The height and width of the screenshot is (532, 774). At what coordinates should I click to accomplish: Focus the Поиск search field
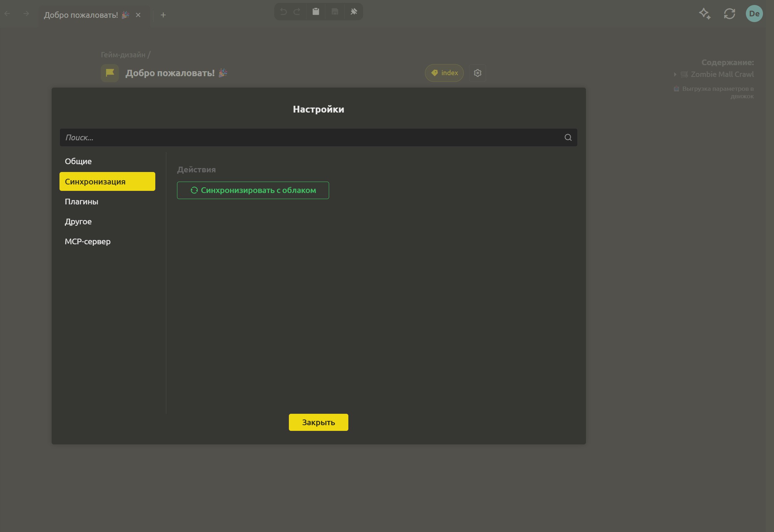tap(318, 137)
